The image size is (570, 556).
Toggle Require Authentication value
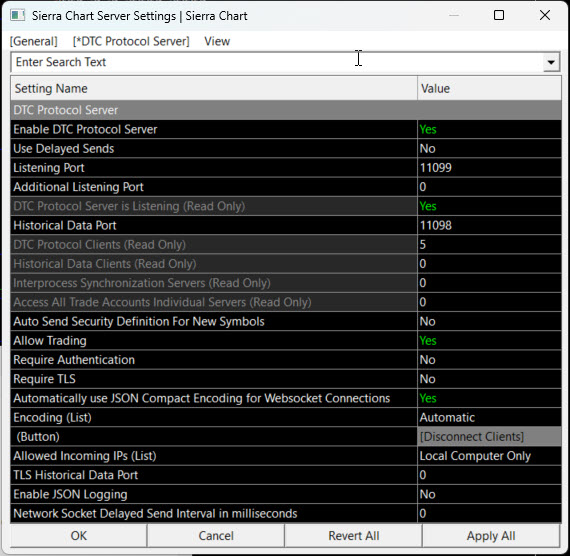(489, 360)
